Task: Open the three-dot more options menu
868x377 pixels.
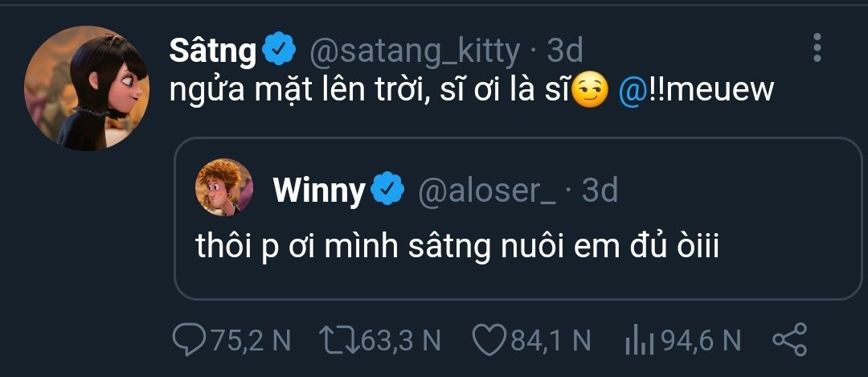Action: point(817,48)
